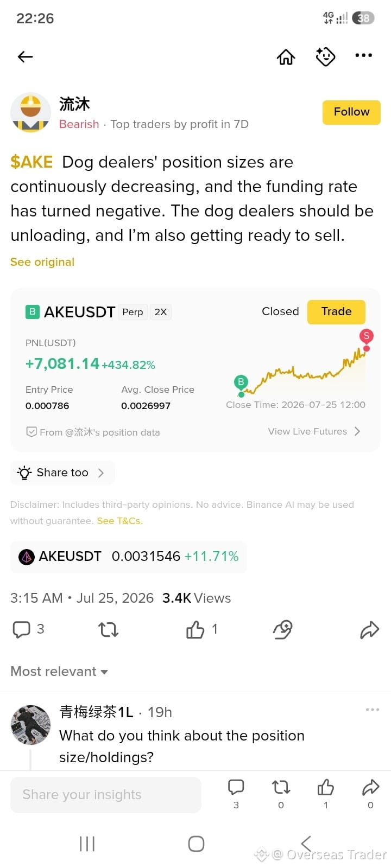Expand Share too option

tap(62, 473)
